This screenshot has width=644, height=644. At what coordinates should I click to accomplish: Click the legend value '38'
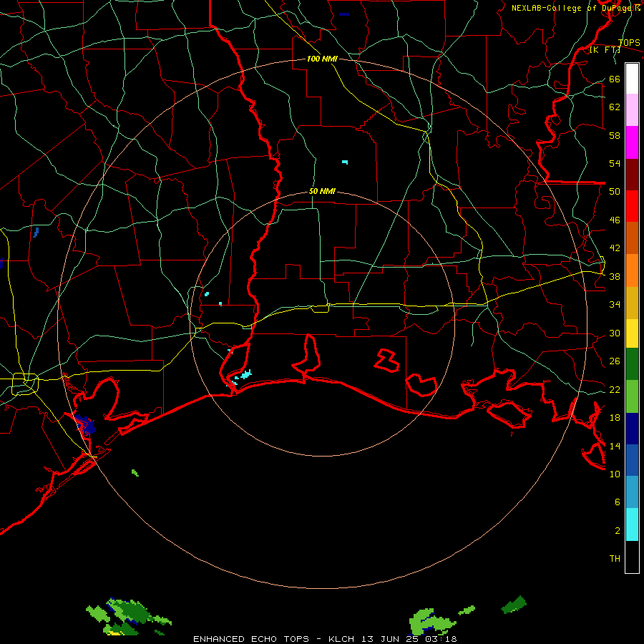click(x=615, y=276)
